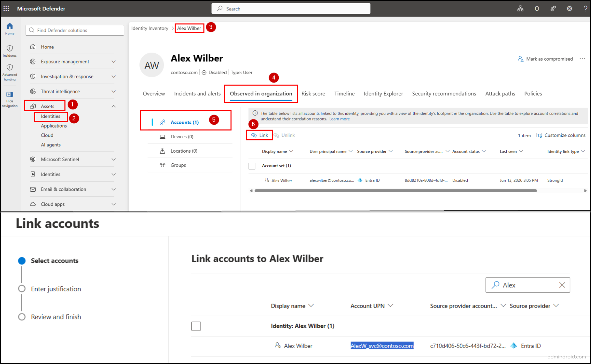Expand the Microsoft Sentinel chevron
591x364 pixels.
click(114, 160)
